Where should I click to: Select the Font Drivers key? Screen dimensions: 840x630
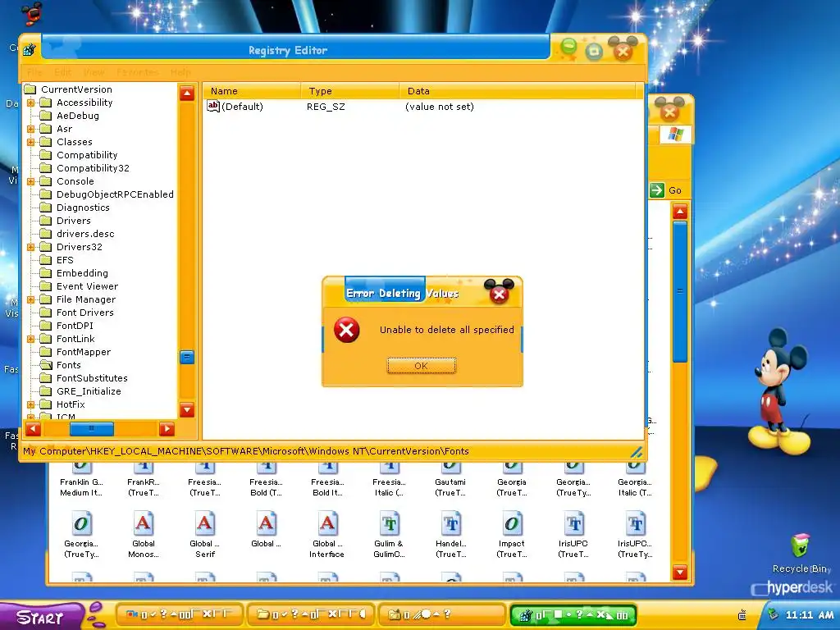pyautogui.click(x=84, y=313)
